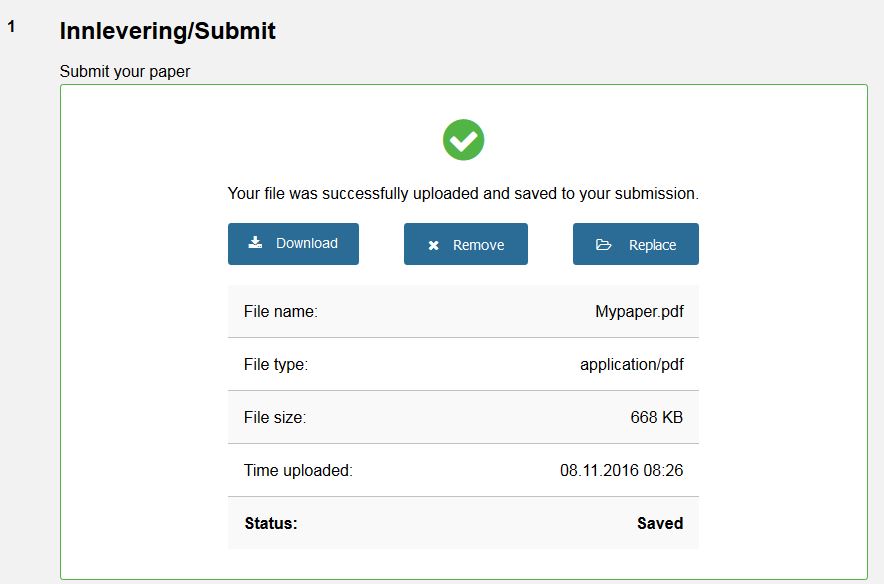Image resolution: width=884 pixels, height=584 pixels.
Task: Click the Saved status value
Action: pos(660,523)
